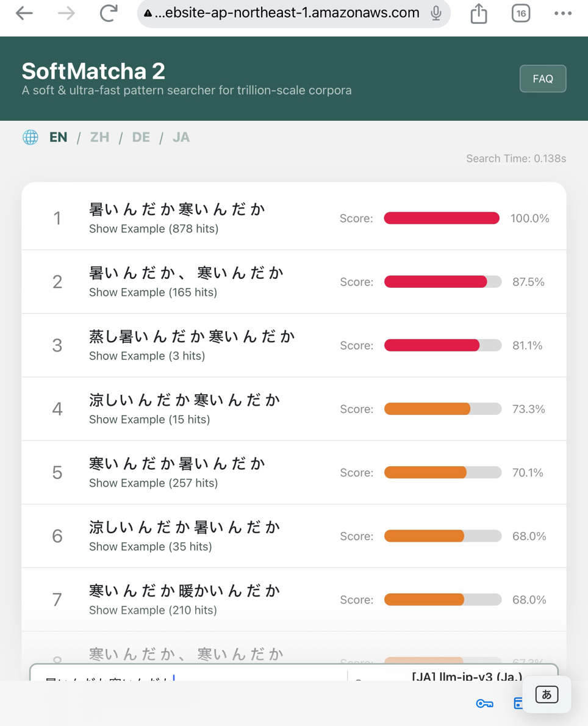Reload the page with the refresh icon

click(x=109, y=13)
